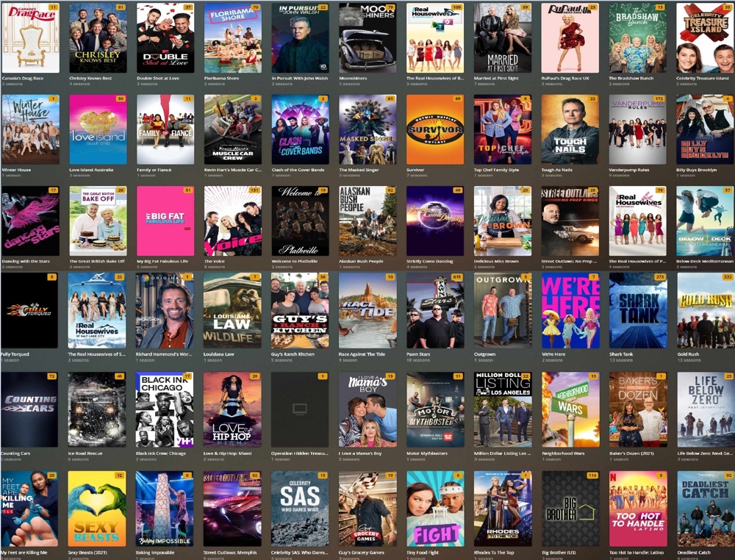
Task: Select the Double Shot at Love poster
Action: 165,37
